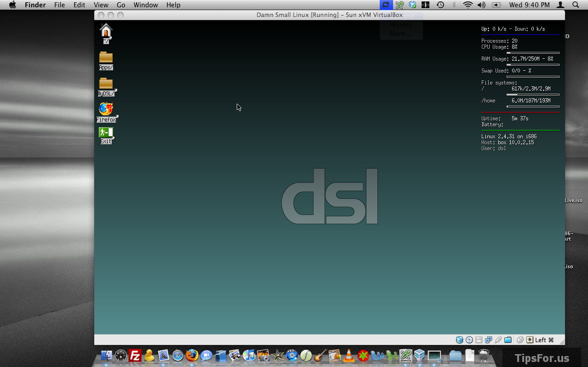Screen dimensions: 588x367
Task: Open the Wi-Fi status menu
Action: click(x=468, y=5)
